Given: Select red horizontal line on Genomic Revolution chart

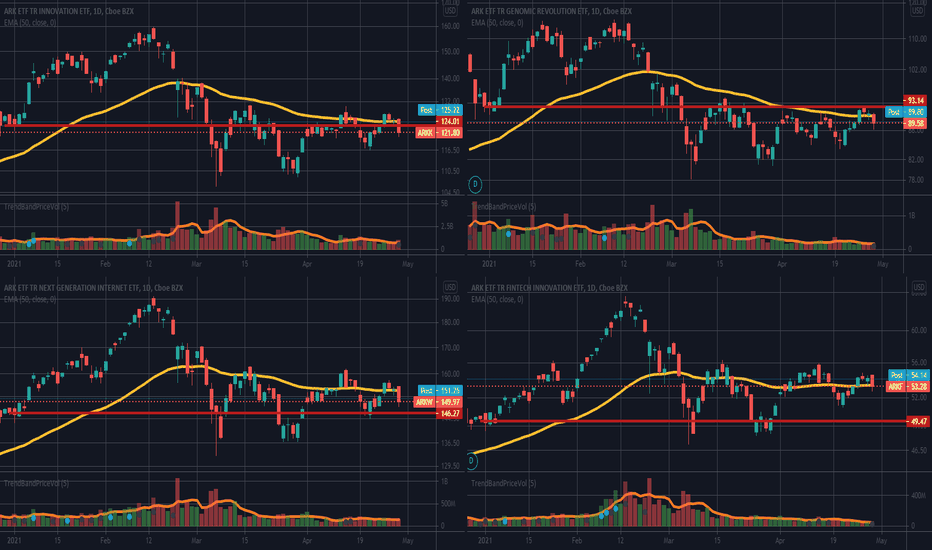Looking at the screenshot, I should [x=694, y=106].
